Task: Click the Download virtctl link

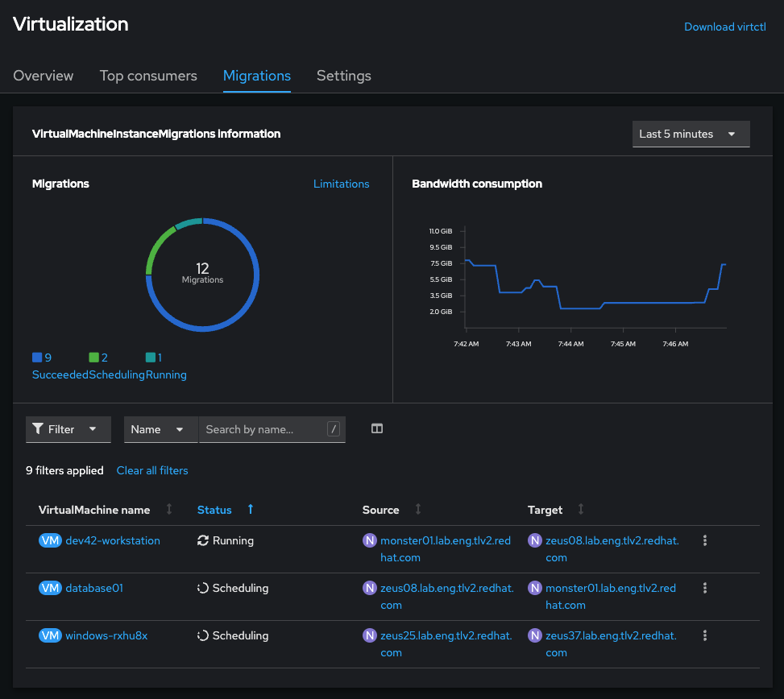Action: [724, 27]
